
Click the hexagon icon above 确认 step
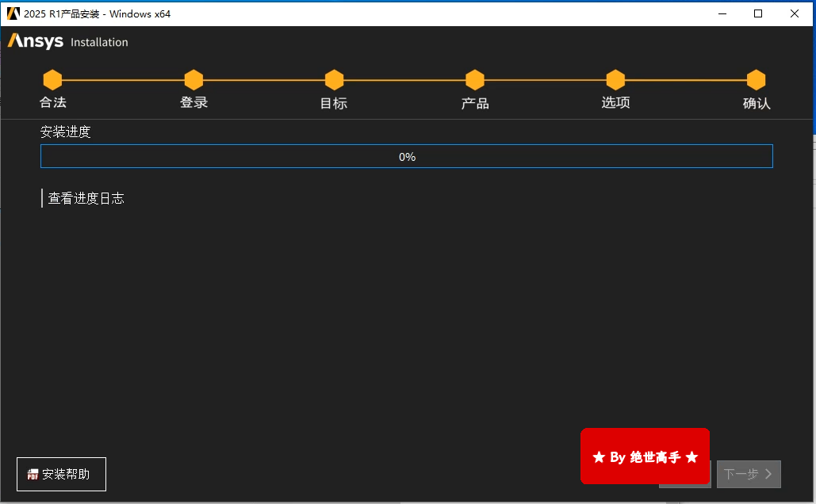coord(757,80)
